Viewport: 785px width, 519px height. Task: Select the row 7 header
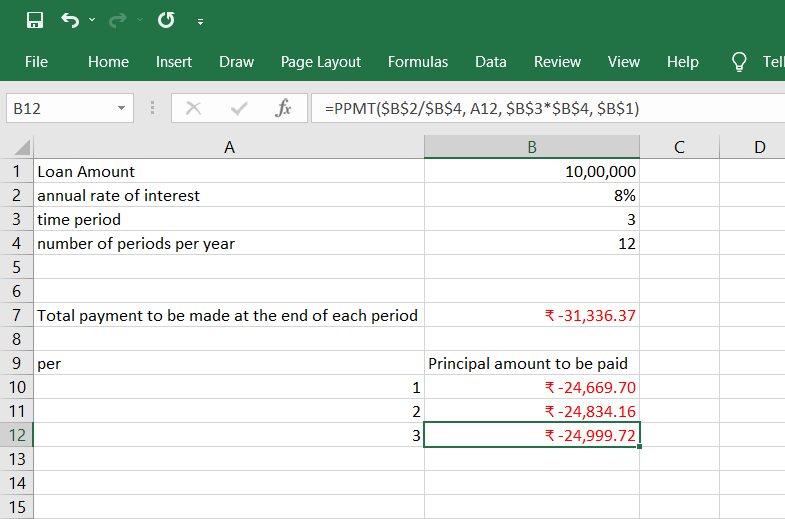[x=16, y=315]
